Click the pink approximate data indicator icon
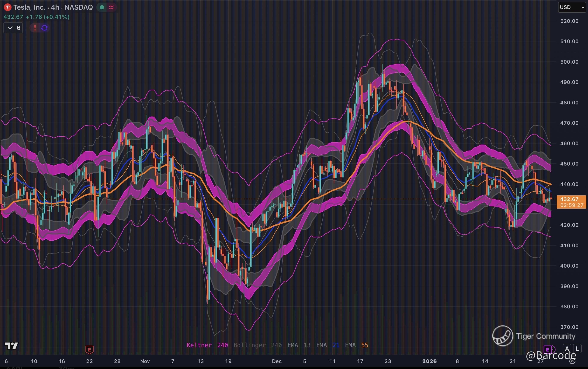The width and height of the screenshot is (588, 369). point(111,7)
